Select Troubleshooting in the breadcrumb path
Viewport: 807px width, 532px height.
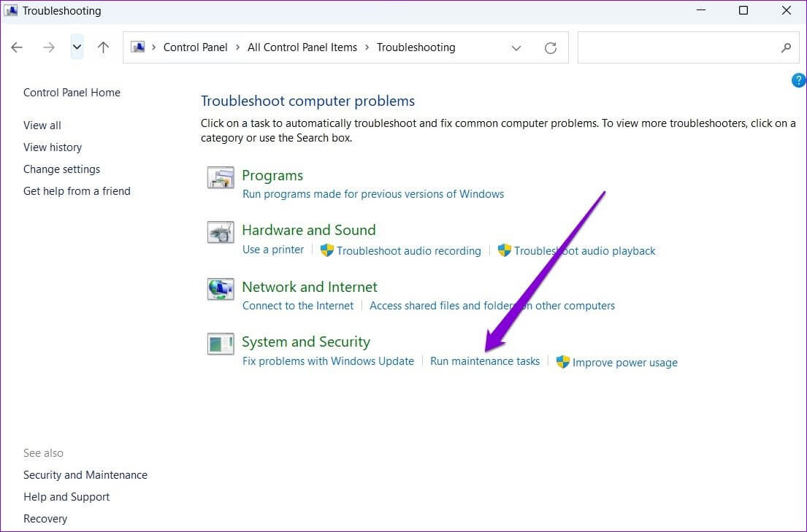pyautogui.click(x=416, y=47)
